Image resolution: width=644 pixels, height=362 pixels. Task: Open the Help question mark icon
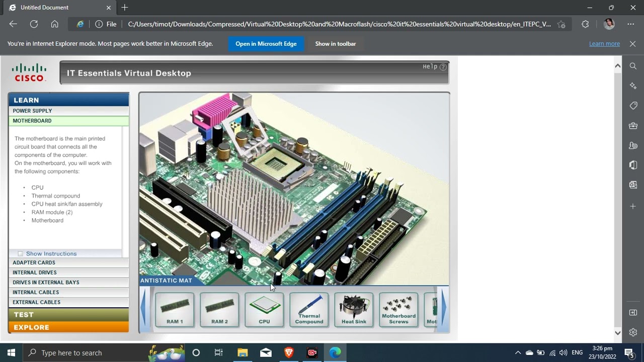click(443, 67)
